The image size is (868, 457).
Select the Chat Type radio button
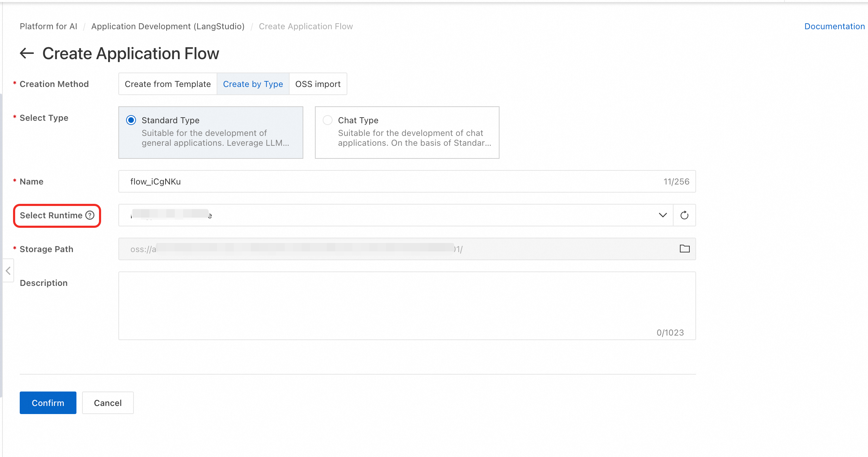click(328, 120)
